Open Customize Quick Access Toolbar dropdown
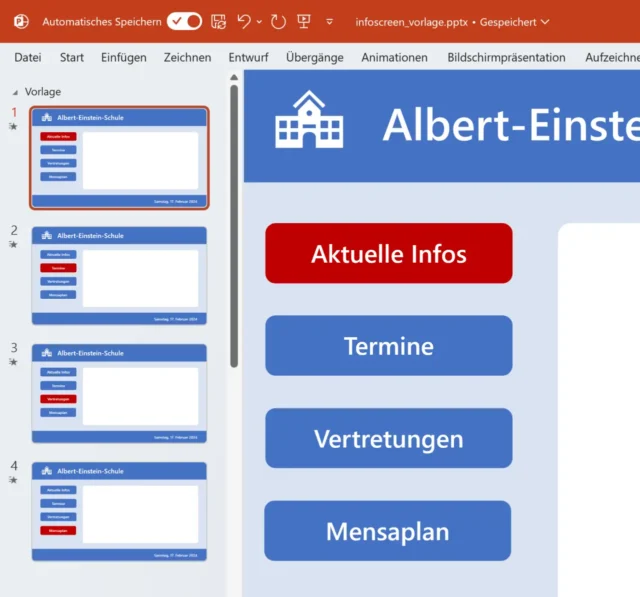 click(x=330, y=21)
